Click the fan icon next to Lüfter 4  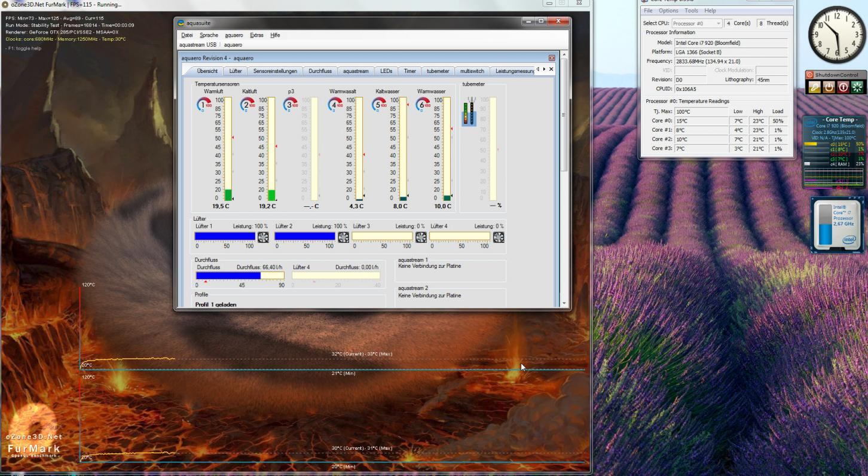(499, 237)
